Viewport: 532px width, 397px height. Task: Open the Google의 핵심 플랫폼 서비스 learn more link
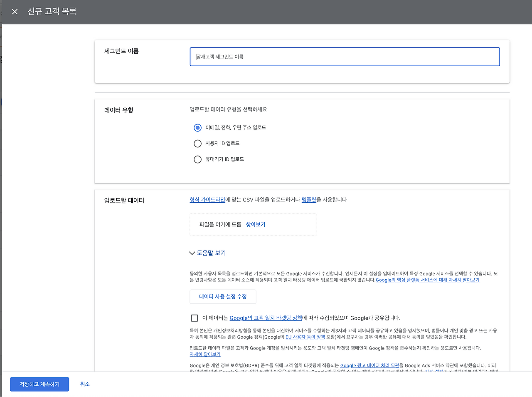coord(427,280)
